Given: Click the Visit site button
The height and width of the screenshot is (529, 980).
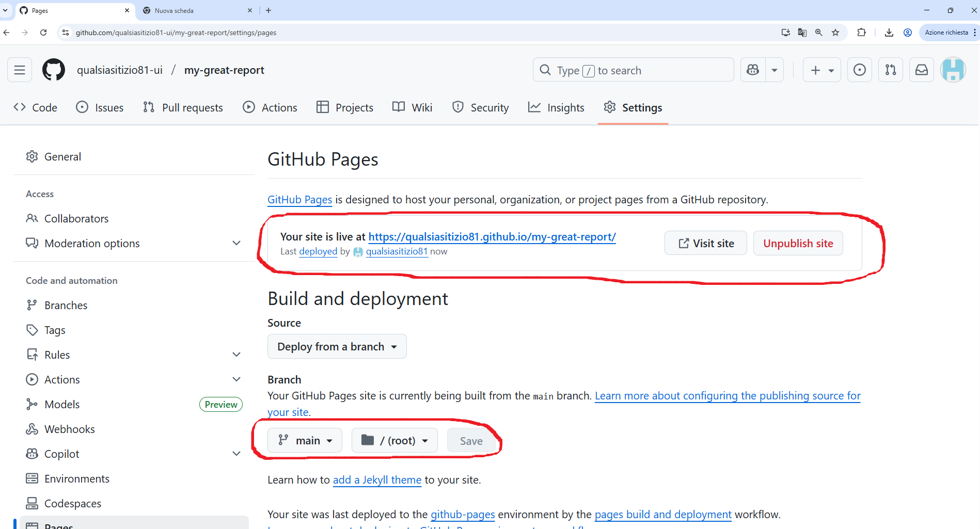Looking at the screenshot, I should click(x=705, y=243).
